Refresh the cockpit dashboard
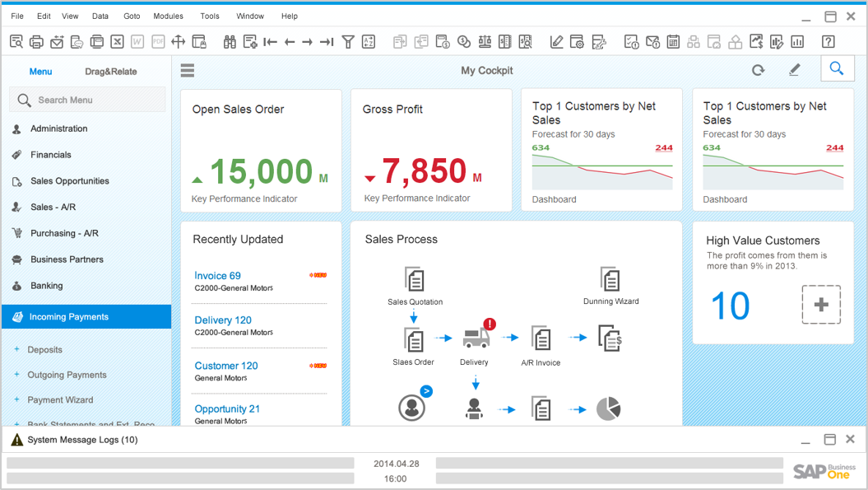 pyautogui.click(x=759, y=71)
